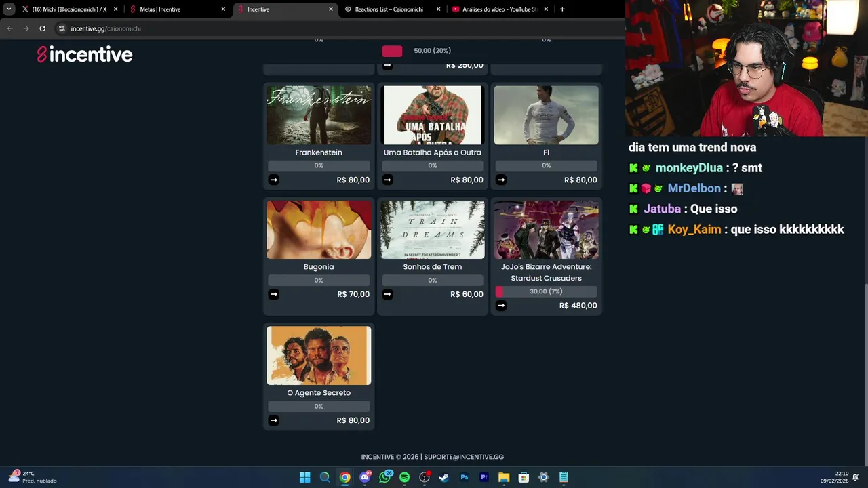This screenshot has height=488, width=868.
Task: Launch Premiere Pro from the taskbar
Action: point(484,477)
